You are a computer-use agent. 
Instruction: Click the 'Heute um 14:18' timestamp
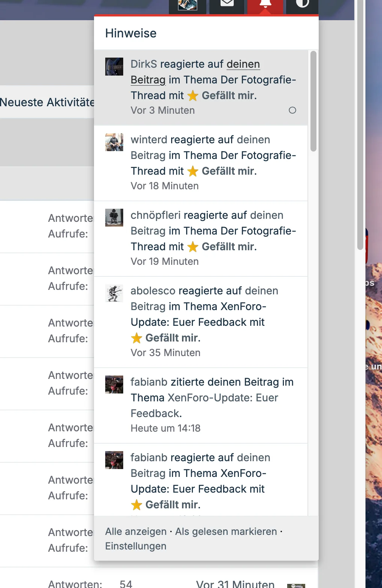[x=166, y=428]
